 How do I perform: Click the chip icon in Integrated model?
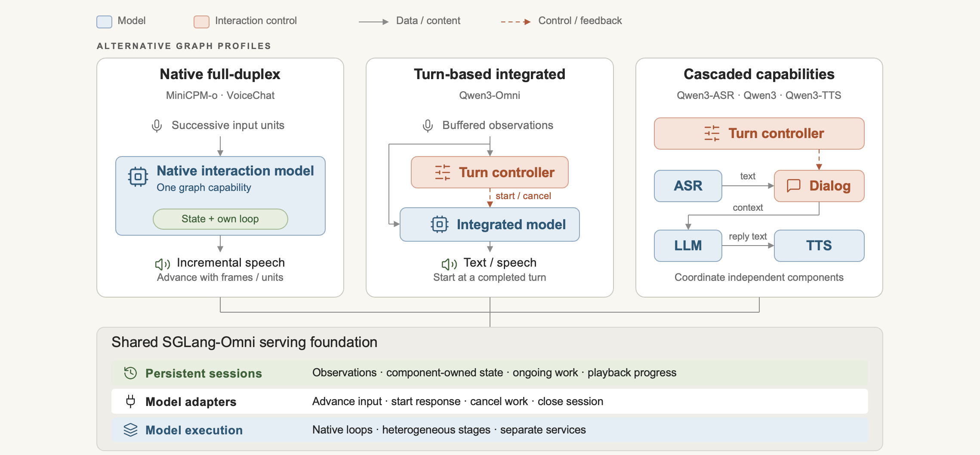440,224
